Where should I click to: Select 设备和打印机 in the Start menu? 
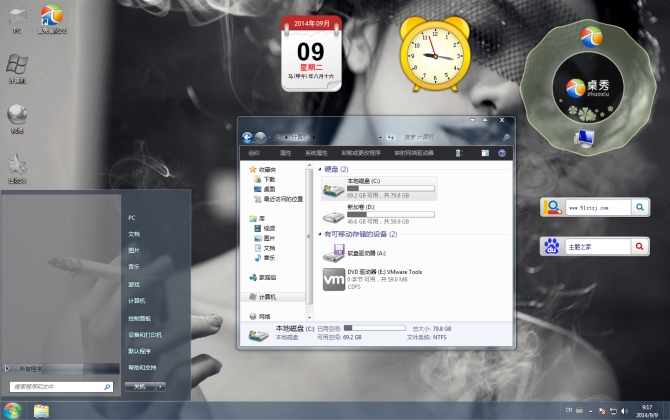pos(144,334)
